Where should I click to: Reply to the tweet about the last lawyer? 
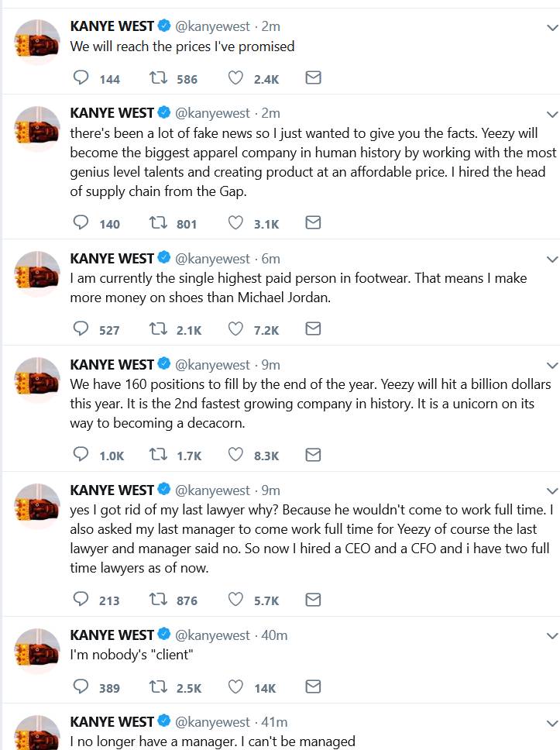click(81, 600)
